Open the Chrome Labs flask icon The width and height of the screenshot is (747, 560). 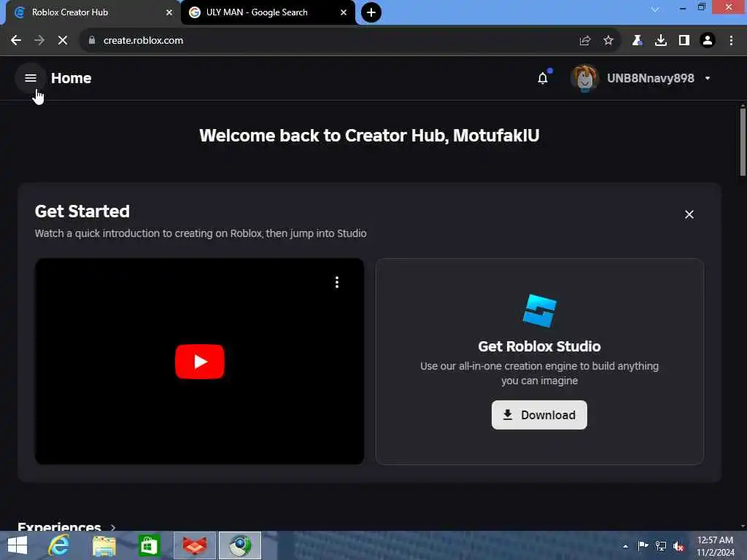click(x=637, y=41)
